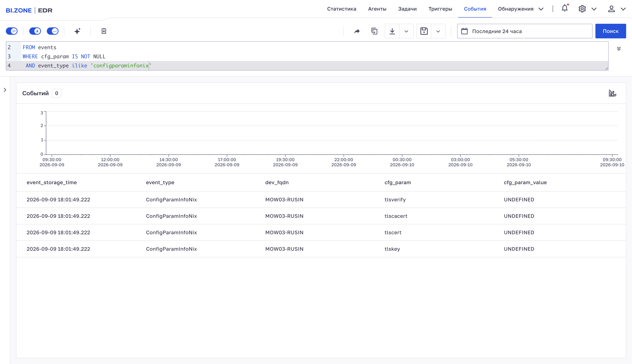Click inside the SQL query editor line 4
The height and width of the screenshot is (364, 632).
tap(315, 65)
